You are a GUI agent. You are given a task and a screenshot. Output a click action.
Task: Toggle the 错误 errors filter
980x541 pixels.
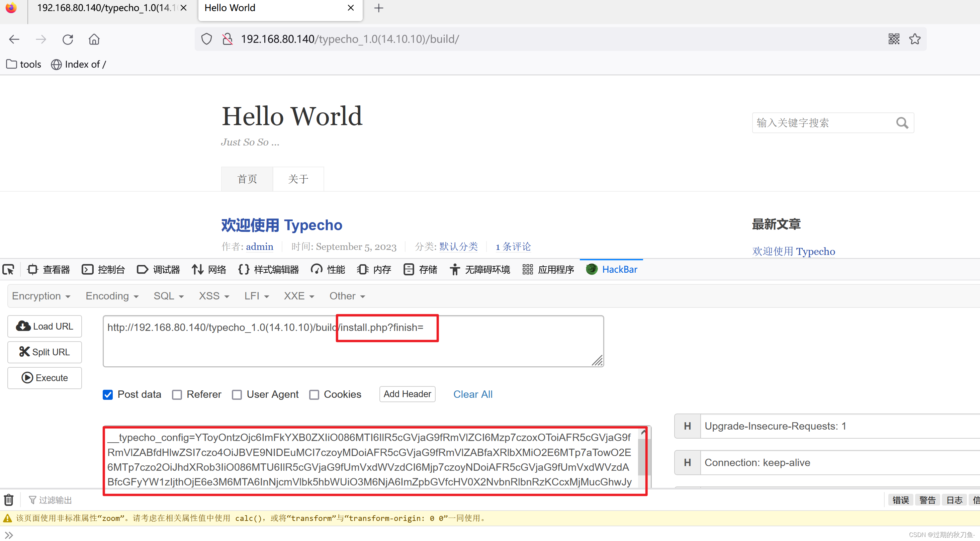click(x=900, y=500)
